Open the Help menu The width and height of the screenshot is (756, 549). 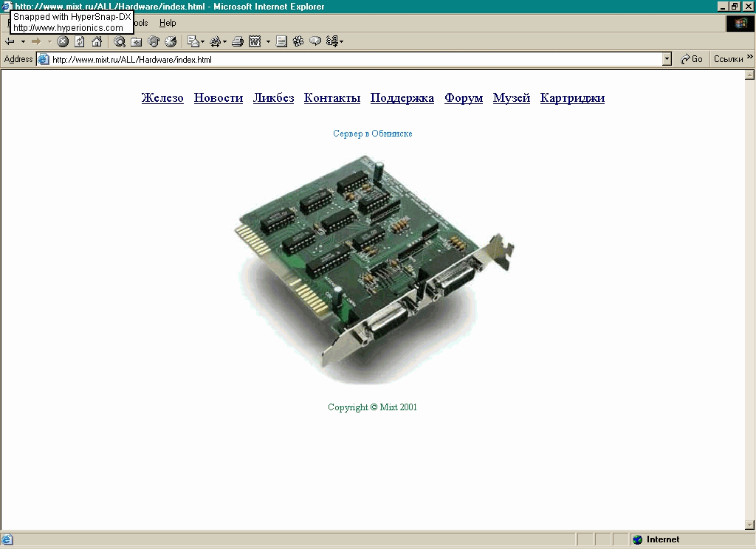pos(168,23)
